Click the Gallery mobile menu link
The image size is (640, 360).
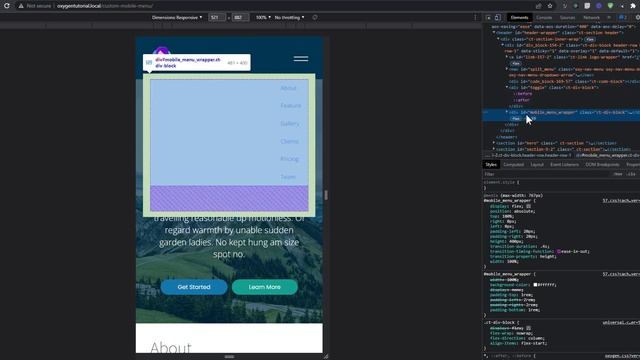tap(290, 124)
